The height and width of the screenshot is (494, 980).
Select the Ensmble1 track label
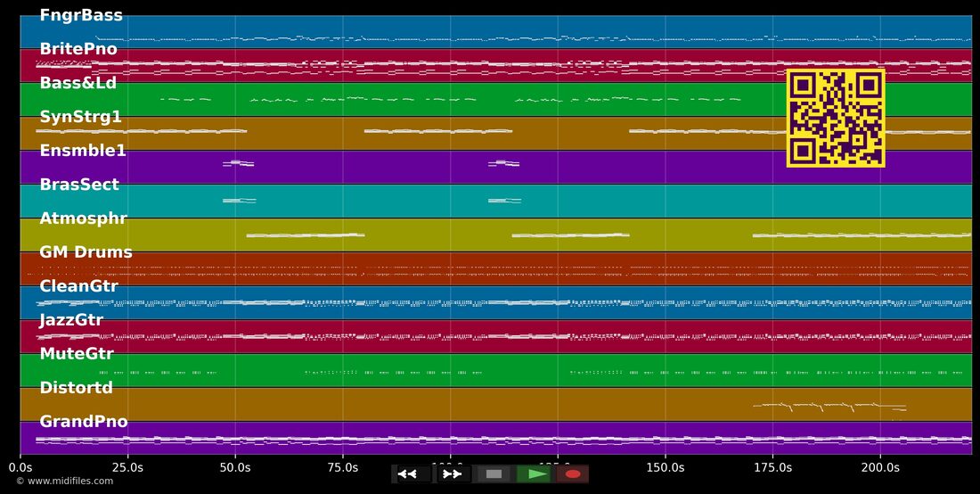[x=83, y=151]
